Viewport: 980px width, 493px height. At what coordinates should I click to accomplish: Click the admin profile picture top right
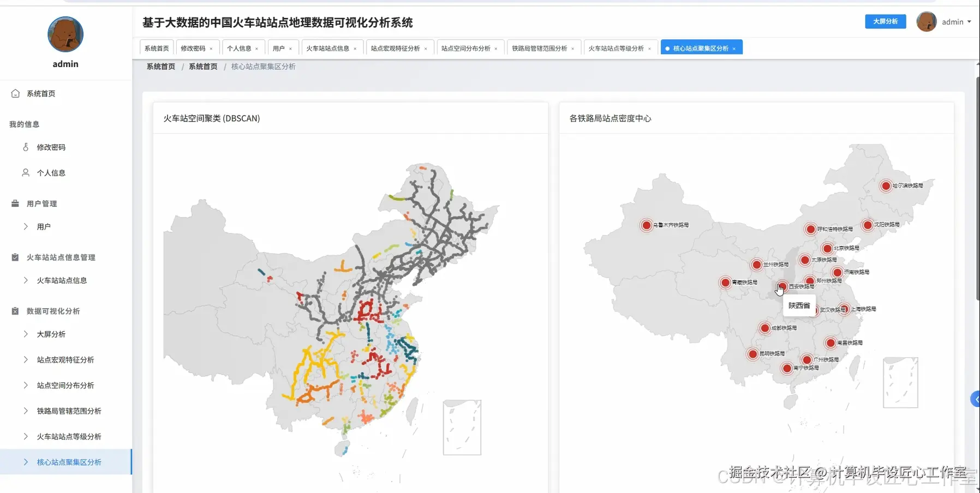point(927,21)
